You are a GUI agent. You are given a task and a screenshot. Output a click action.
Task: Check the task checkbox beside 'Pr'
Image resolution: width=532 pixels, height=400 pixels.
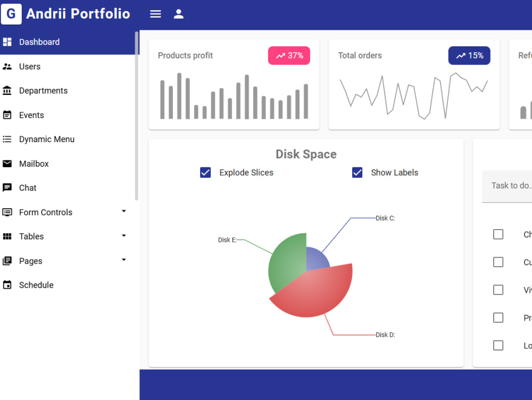pos(498,318)
